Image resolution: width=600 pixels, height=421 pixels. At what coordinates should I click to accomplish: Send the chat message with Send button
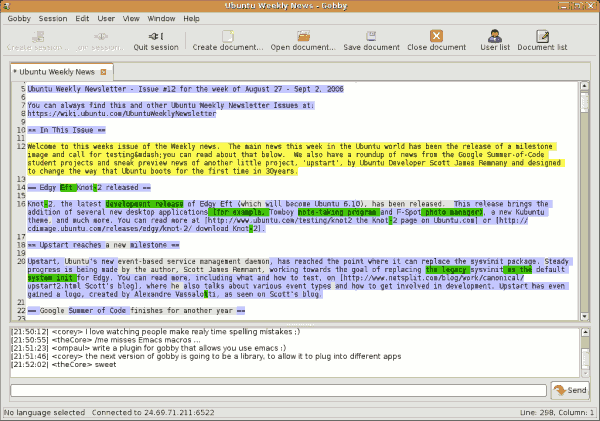pyautogui.click(x=570, y=389)
